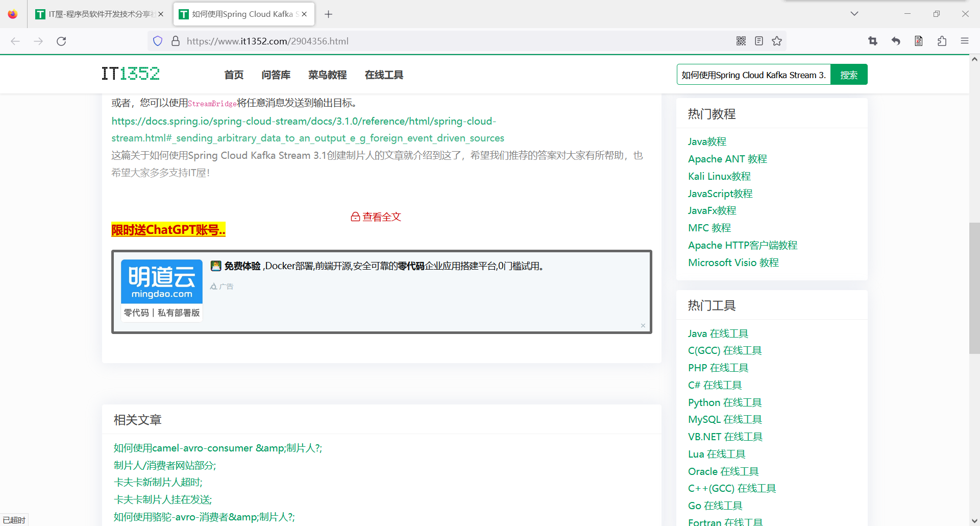980x526 pixels.
Task: Open C(GCC) 在线工具 link
Action: tap(725, 350)
